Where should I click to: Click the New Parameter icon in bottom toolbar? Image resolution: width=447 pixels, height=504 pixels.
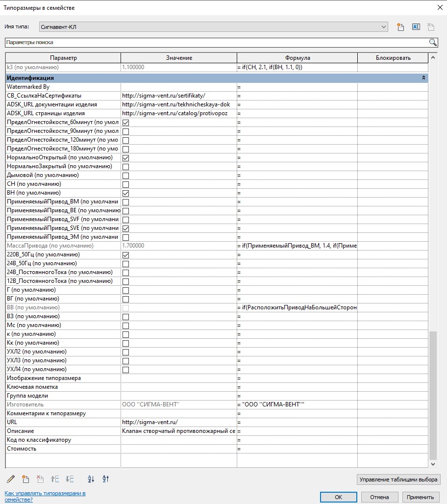point(26,479)
